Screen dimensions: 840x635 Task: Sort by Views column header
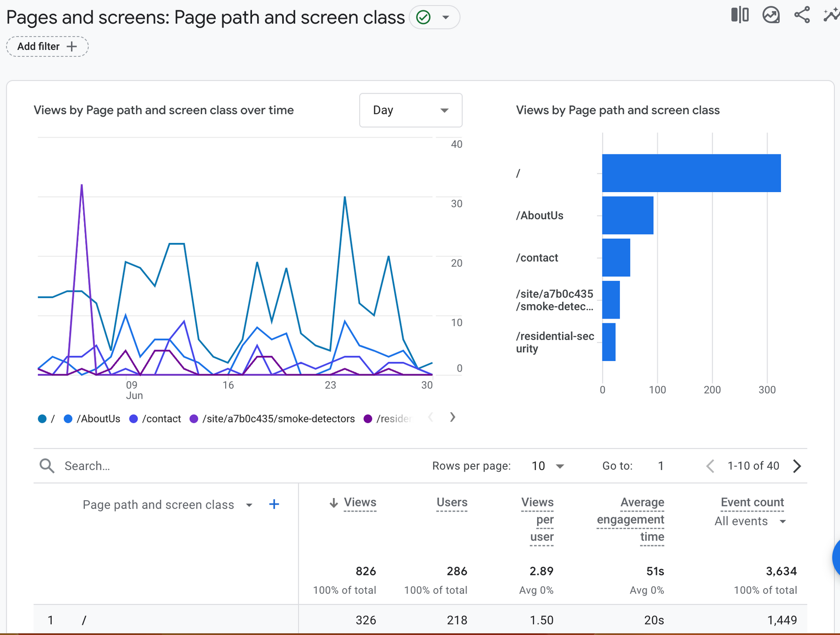[x=359, y=502]
